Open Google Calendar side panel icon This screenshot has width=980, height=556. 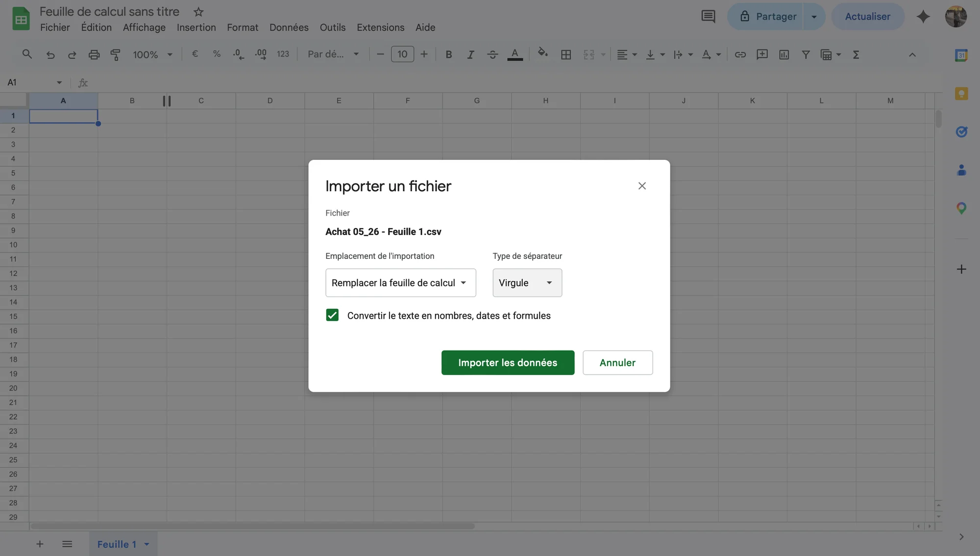pyautogui.click(x=961, y=55)
